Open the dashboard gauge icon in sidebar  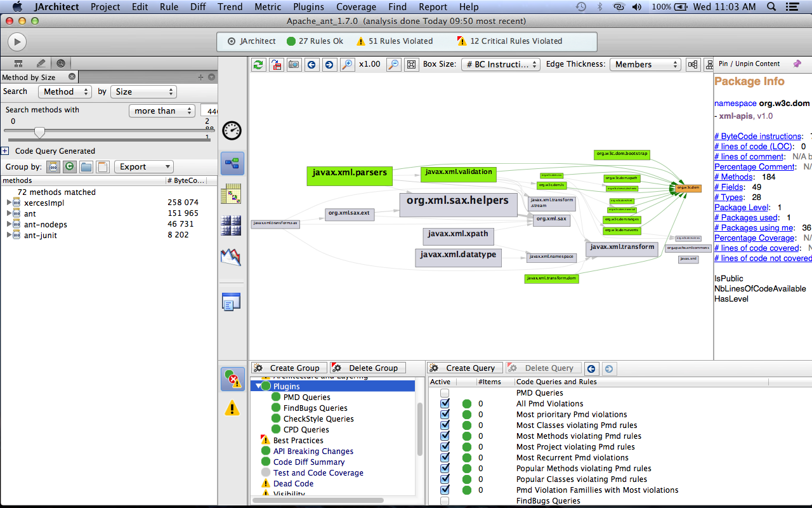tap(232, 131)
